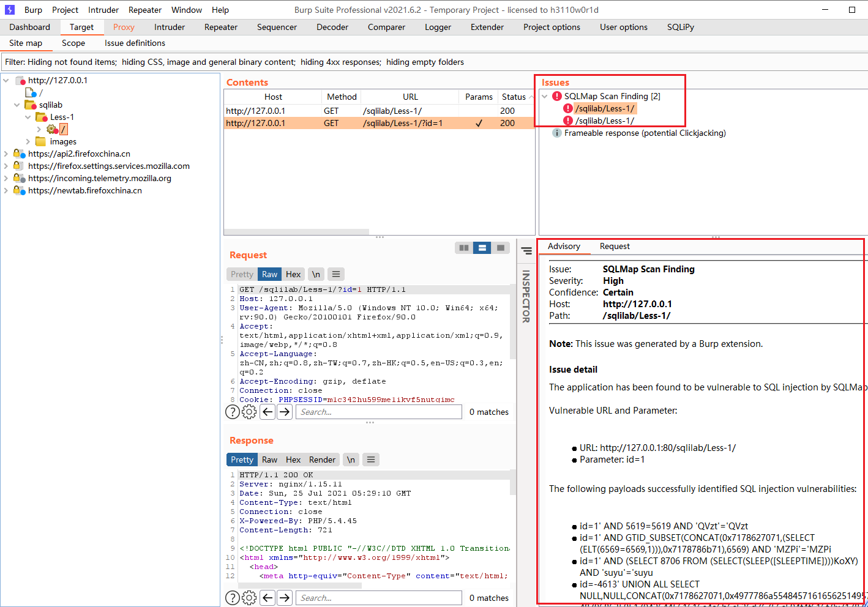The image size is (868, 607).
Task: Expand the firefox.settings.services.mozilla.com node
Action: [6, 166]
